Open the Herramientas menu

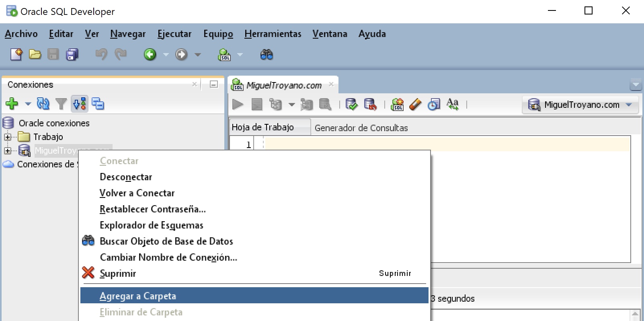(273, 34)
